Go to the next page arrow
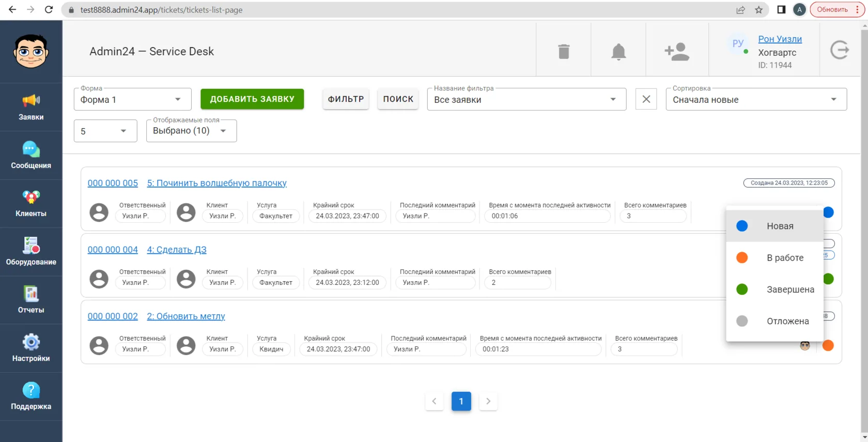This screenshot has width=868, height=442. pos(488,401)
